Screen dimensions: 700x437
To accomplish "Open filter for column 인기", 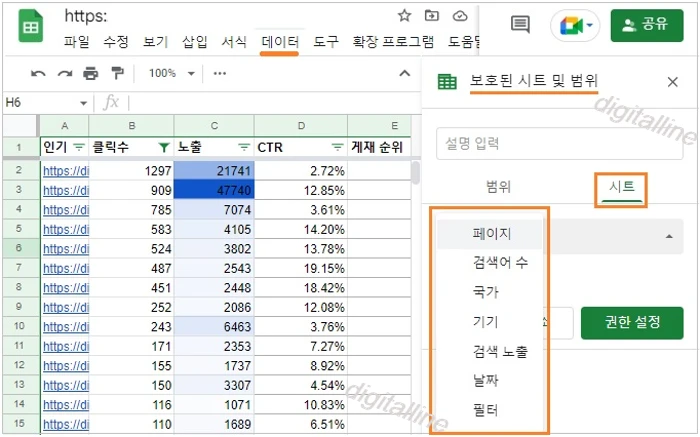I will 79,147.
